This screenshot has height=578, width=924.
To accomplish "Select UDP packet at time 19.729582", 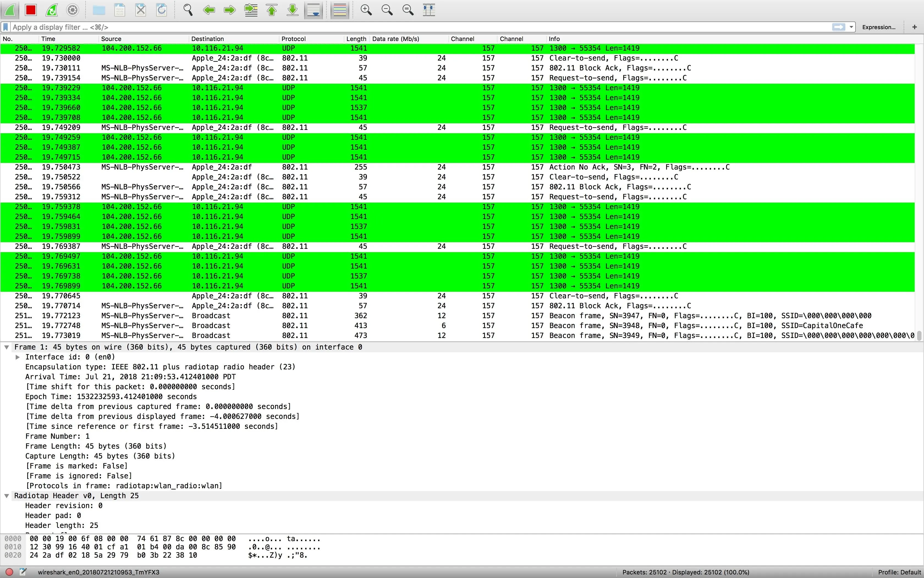I will point(457,48).
